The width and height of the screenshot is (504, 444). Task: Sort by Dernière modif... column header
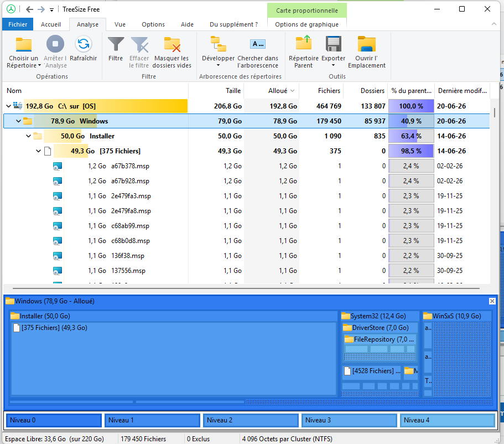[x=462, y=91]
